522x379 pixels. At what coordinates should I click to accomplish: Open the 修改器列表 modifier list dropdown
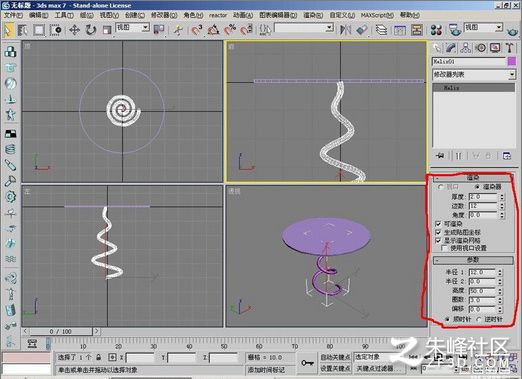coord(474,75)
